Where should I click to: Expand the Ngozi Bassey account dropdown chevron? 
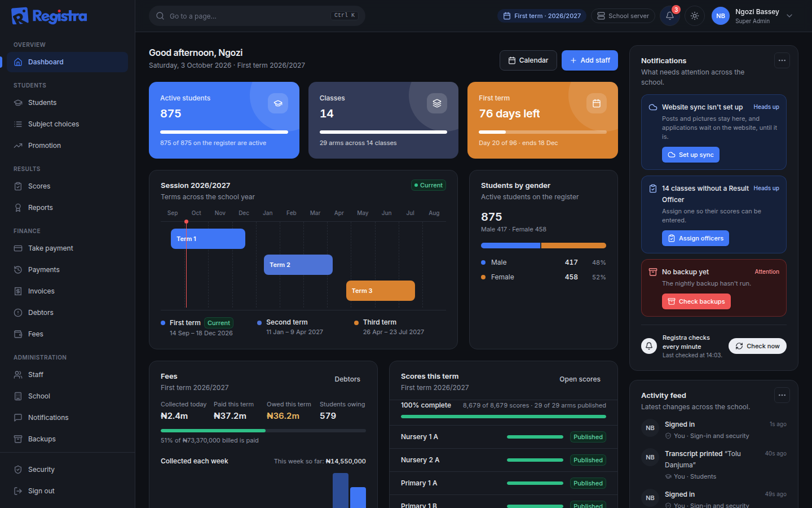coord(789,16)
